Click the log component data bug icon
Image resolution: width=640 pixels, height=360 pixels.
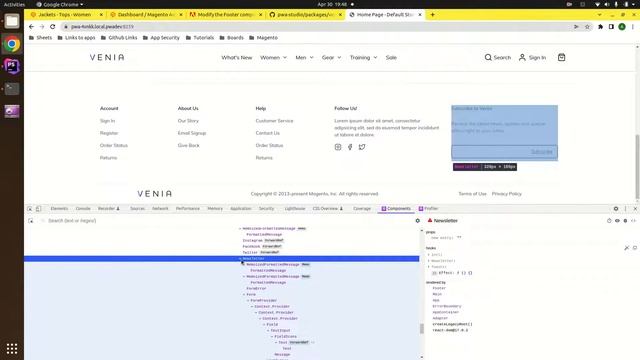pyautogui.click(x=625, y=220)
